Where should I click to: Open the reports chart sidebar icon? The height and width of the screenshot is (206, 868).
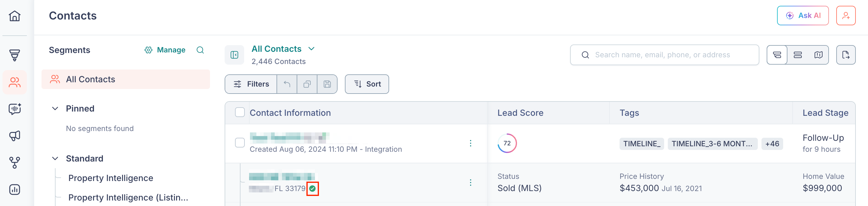point(14,190)
